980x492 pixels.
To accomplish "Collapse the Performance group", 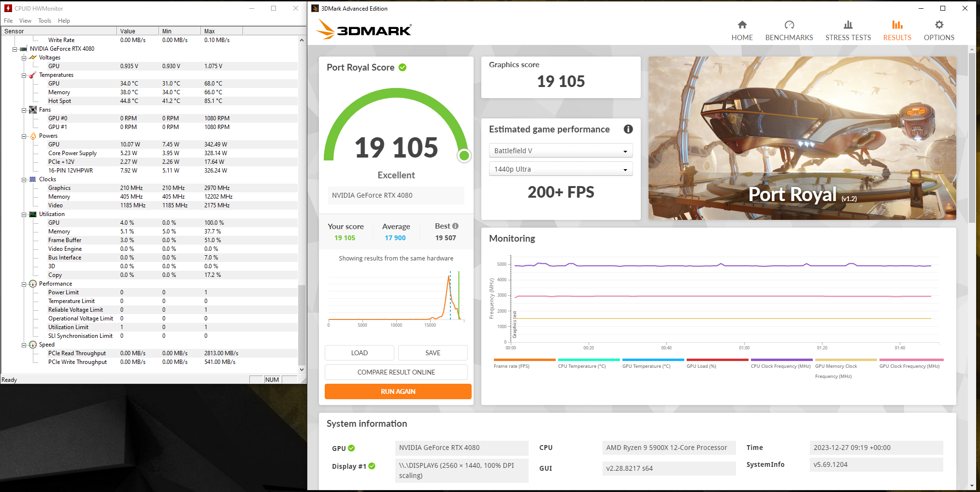I will 24,284.
